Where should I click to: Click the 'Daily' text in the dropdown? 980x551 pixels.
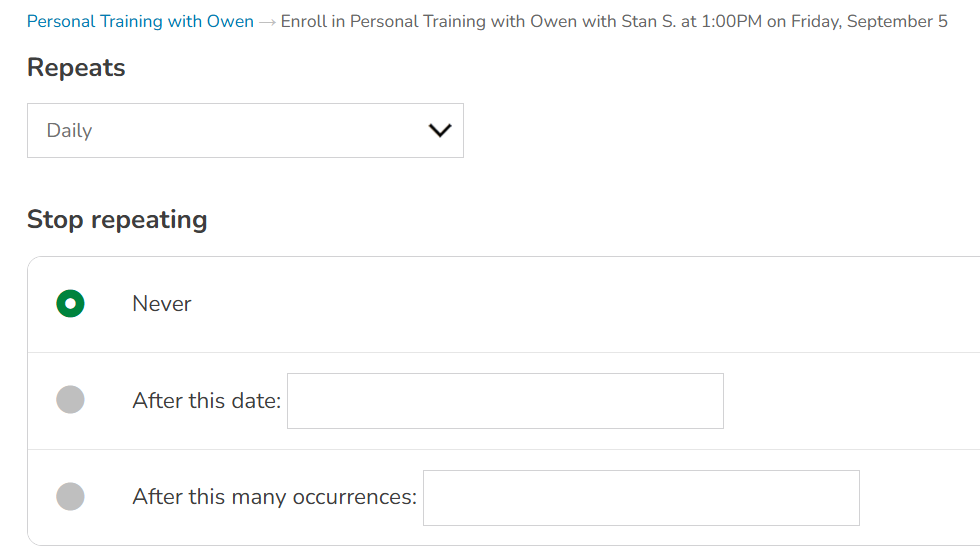(x=70, y=131)
